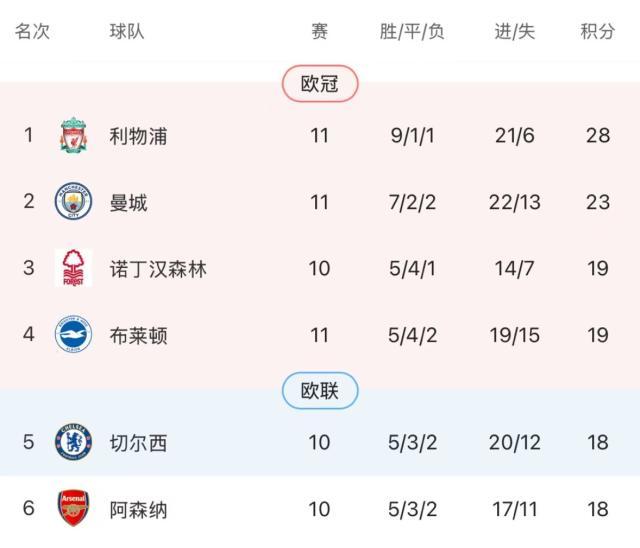Viewport: 640px width, 548px height.
Task: Open the 诺丁汉森林 team name link
Action: tap(158, 268)
